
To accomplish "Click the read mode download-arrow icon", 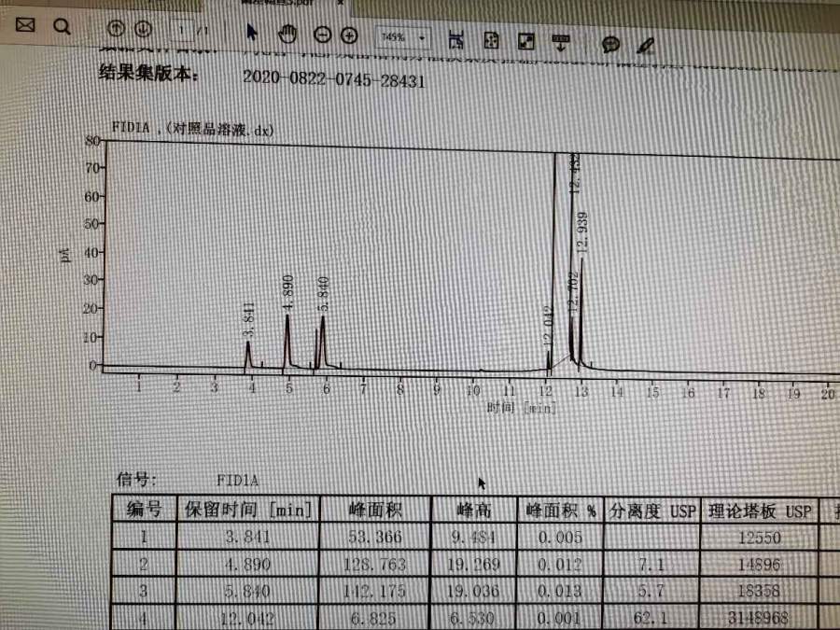I will click(561, 42).
